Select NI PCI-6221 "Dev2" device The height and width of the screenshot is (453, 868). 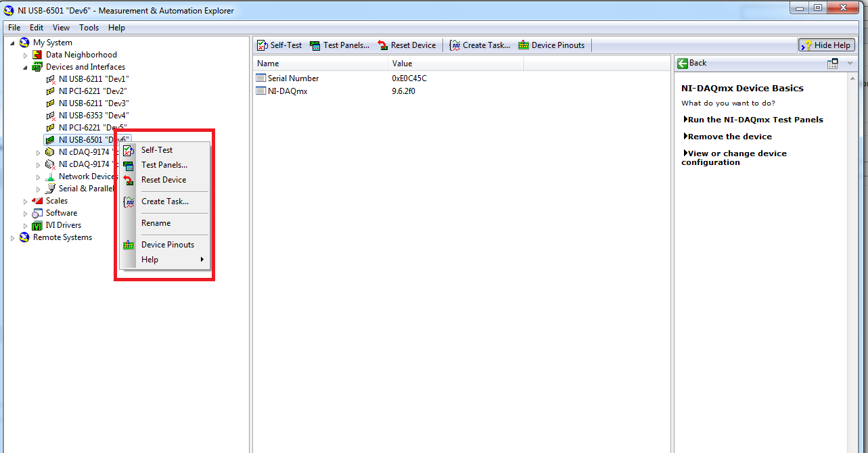(93, 91)
